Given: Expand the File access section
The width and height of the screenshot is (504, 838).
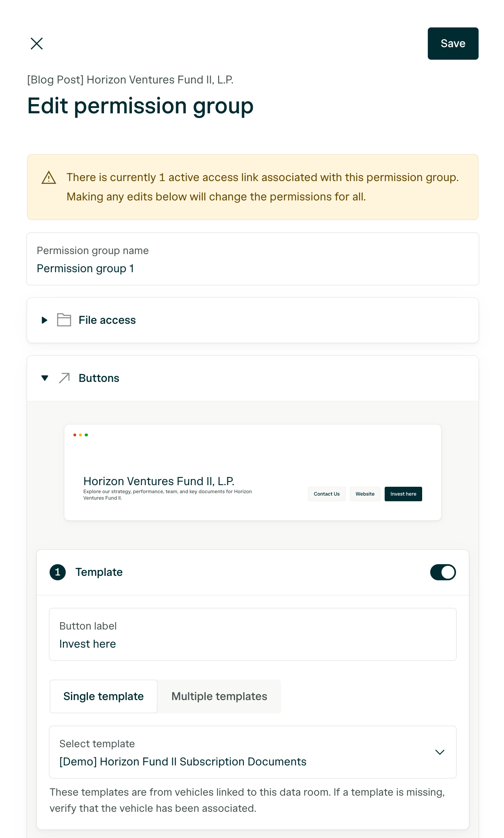Looking at the screenshot, I should (45, 320).
